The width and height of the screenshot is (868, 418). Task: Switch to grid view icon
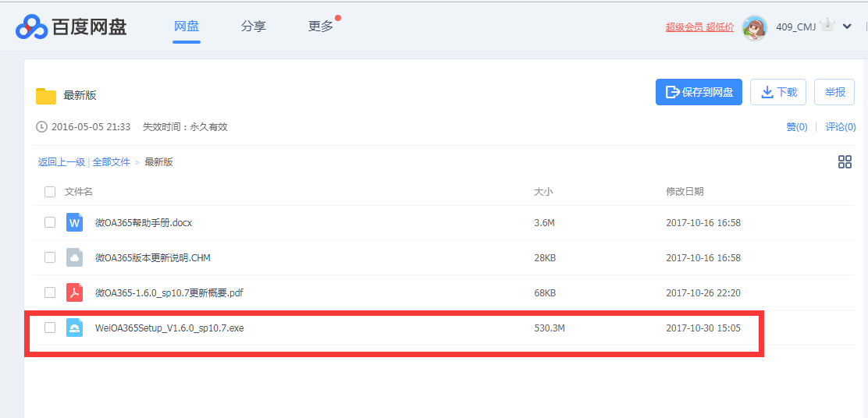[x=845, y=162]
